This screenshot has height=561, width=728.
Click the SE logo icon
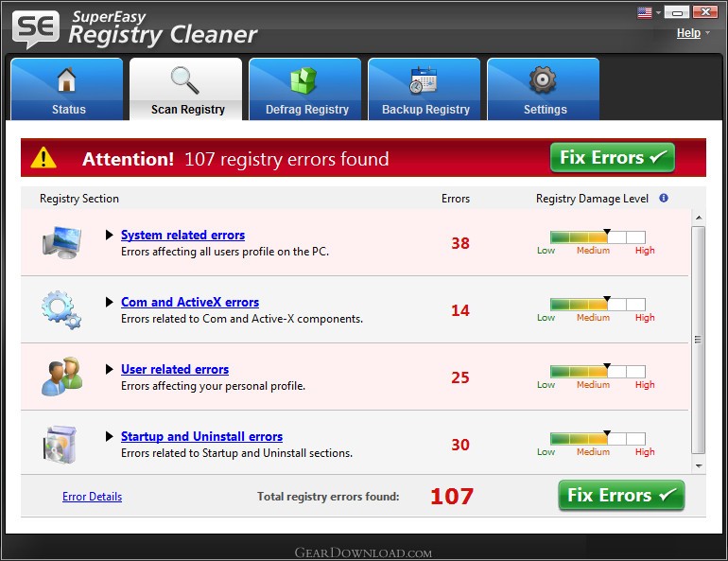point(36,28)
